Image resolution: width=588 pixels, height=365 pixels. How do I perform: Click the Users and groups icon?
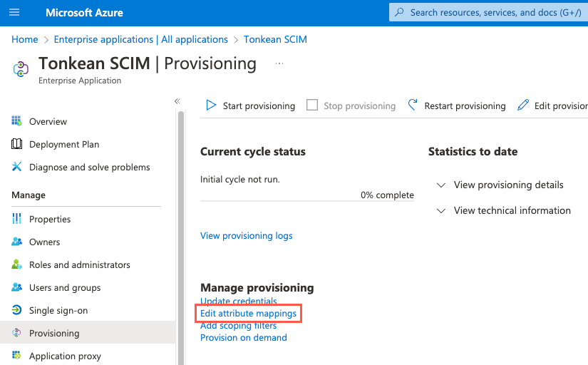coord(16,287)
